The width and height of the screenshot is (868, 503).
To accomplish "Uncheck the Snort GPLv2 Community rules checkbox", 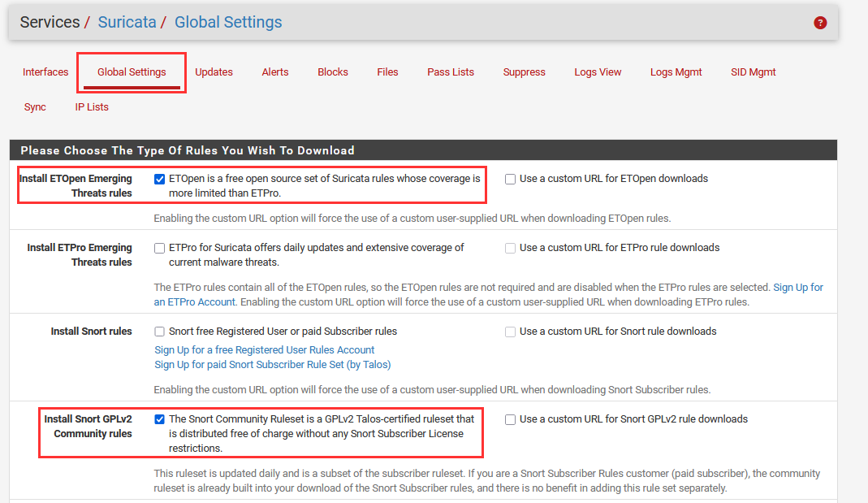I will (160, 419).
